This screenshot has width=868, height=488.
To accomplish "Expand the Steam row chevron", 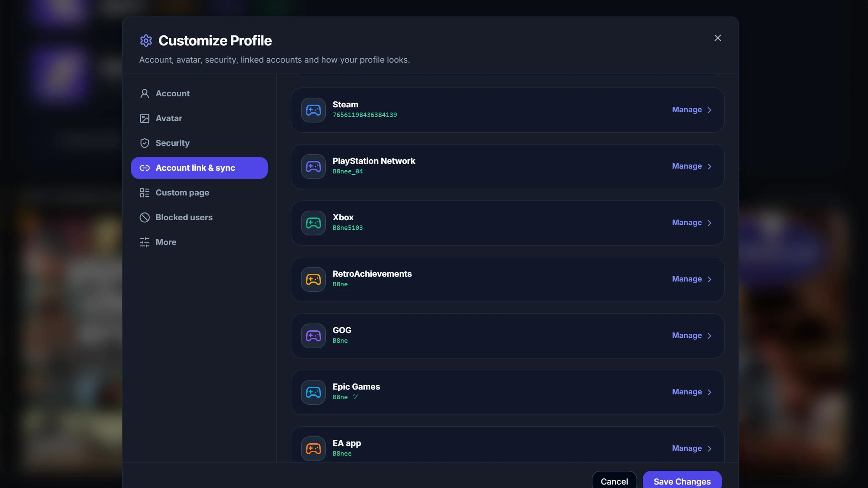I will [x=709, y=110].
